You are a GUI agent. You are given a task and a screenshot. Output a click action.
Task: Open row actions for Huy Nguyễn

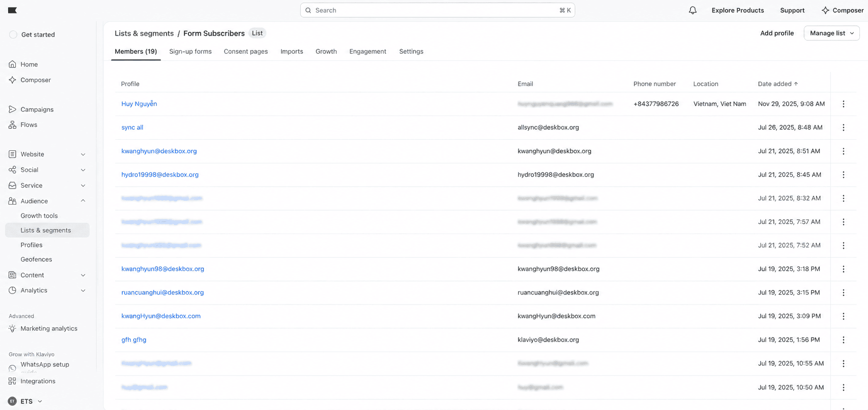click(x=843, y=104)
